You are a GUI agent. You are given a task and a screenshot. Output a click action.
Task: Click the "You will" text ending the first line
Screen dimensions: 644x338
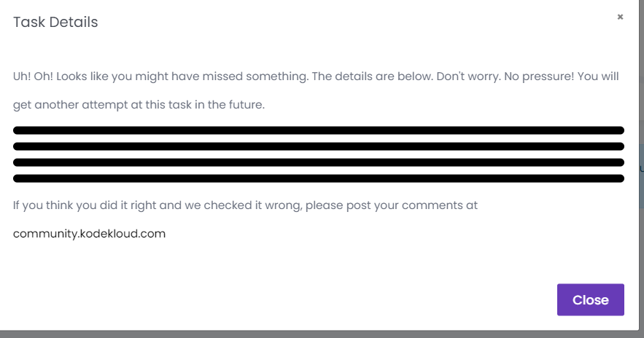coord(598,76)
